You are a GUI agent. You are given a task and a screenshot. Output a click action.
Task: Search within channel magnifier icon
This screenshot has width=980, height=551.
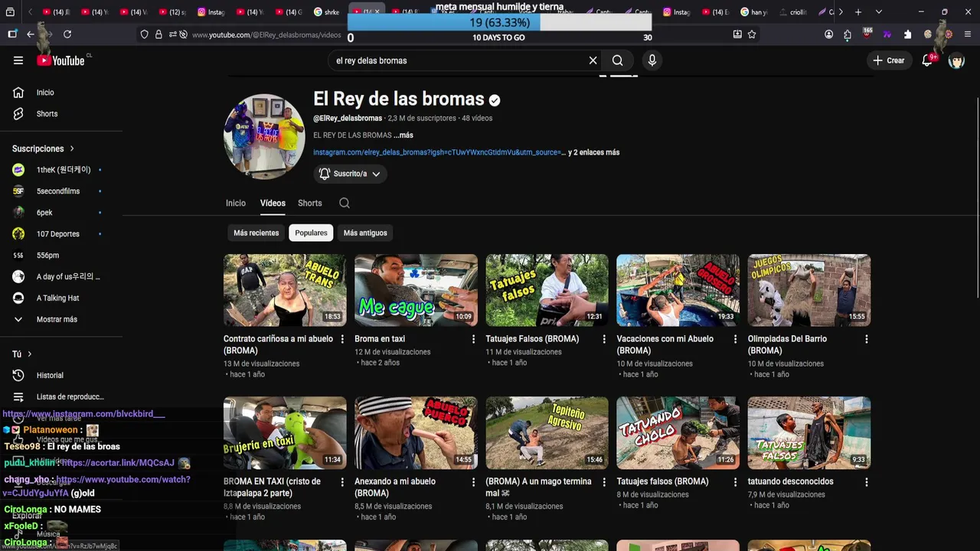pyautogui.click(x=345, y=203)
